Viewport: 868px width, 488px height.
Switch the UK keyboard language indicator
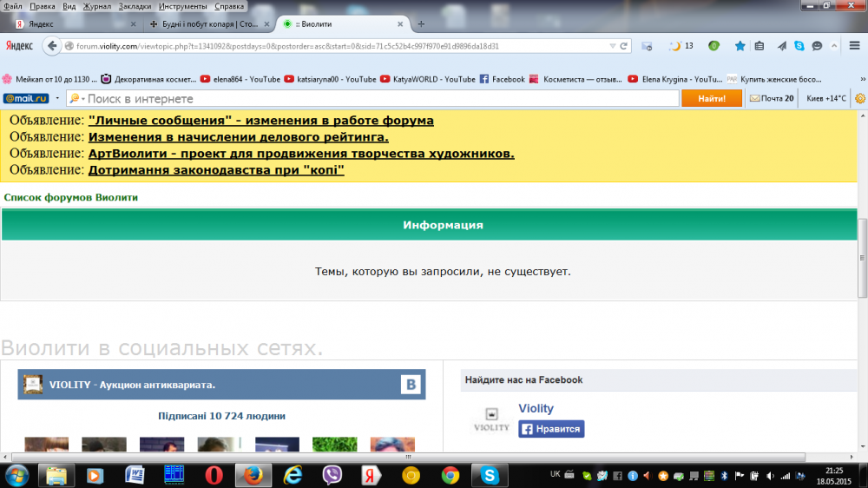[x=556, y=474]
